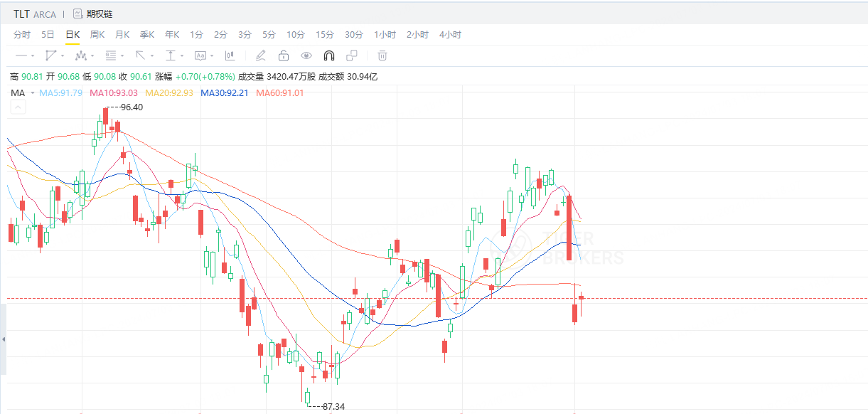Switch to the 15分 interval
868x414 pixels.
coord(325,35)
